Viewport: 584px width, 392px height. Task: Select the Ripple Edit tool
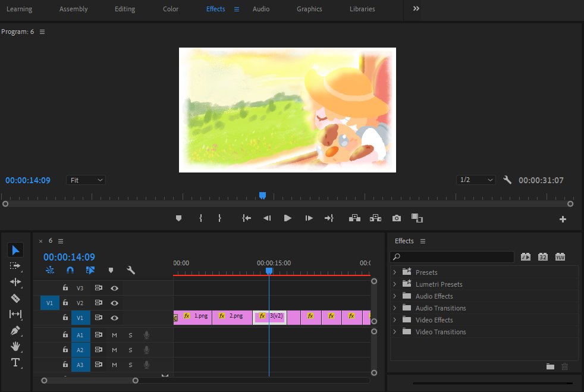15,282
